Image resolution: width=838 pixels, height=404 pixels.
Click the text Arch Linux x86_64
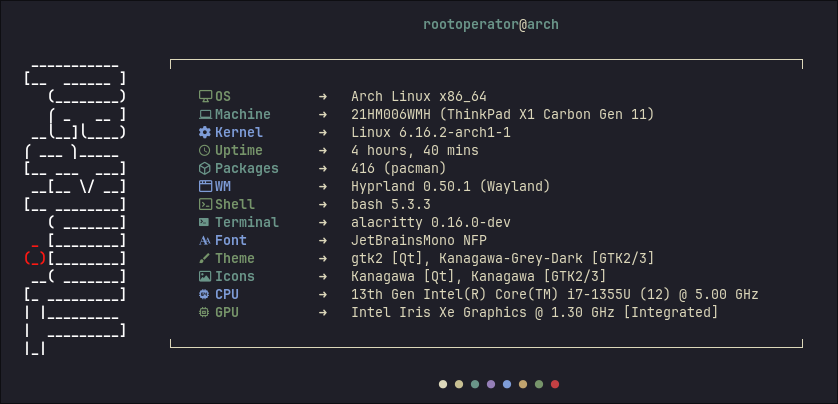pos(418,97)
